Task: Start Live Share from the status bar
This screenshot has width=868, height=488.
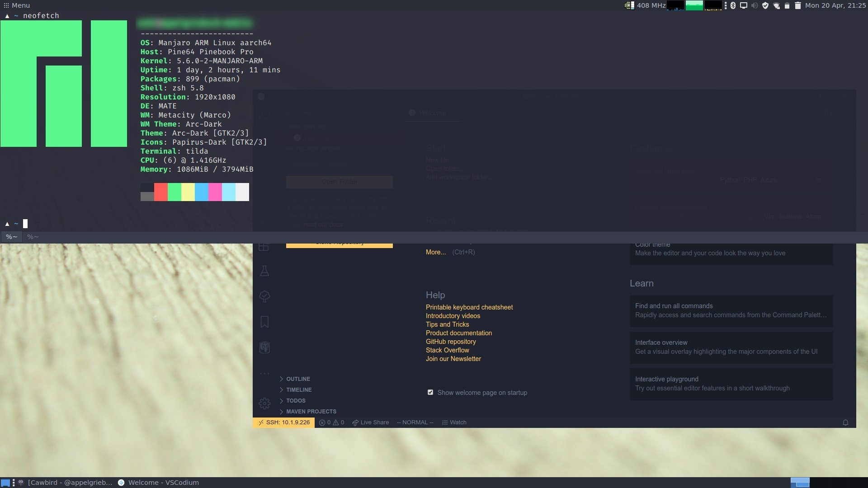Action: point(371,422)
